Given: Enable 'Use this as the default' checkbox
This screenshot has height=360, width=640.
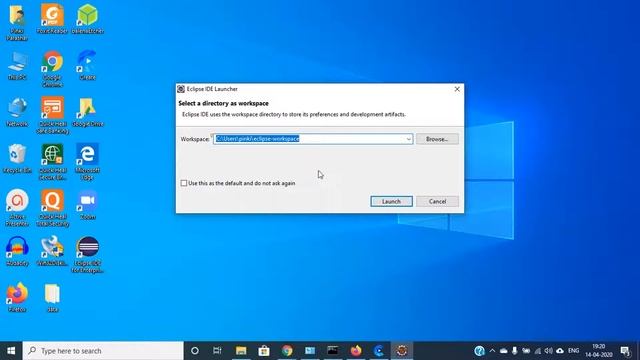Looking at the screenshot, I should (184, 183).
